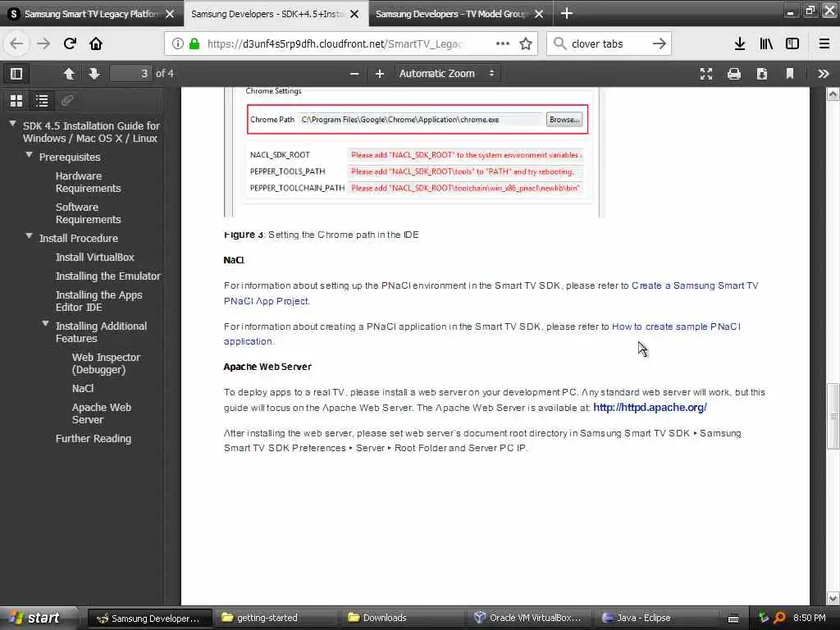The height and width of the screenshot is (630, 840).
Task: Close the Samsung Smart TV Legacy tab
Action: (170, 14)
